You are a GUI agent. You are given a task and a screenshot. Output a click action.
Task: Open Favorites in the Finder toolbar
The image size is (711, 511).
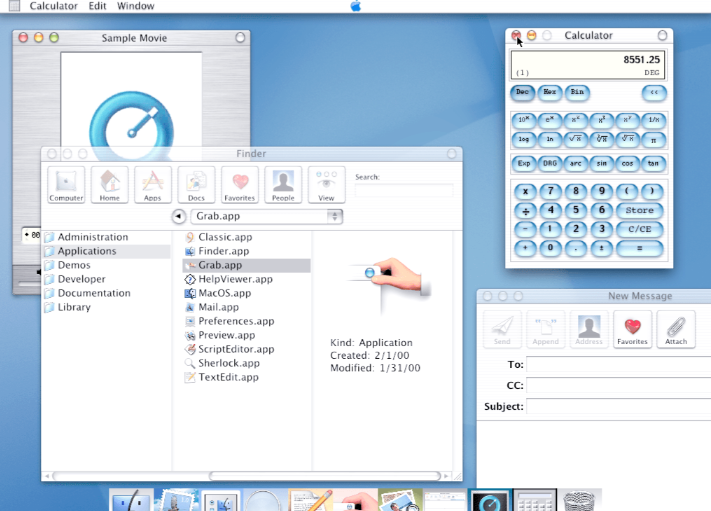click(x=240, y=185)
